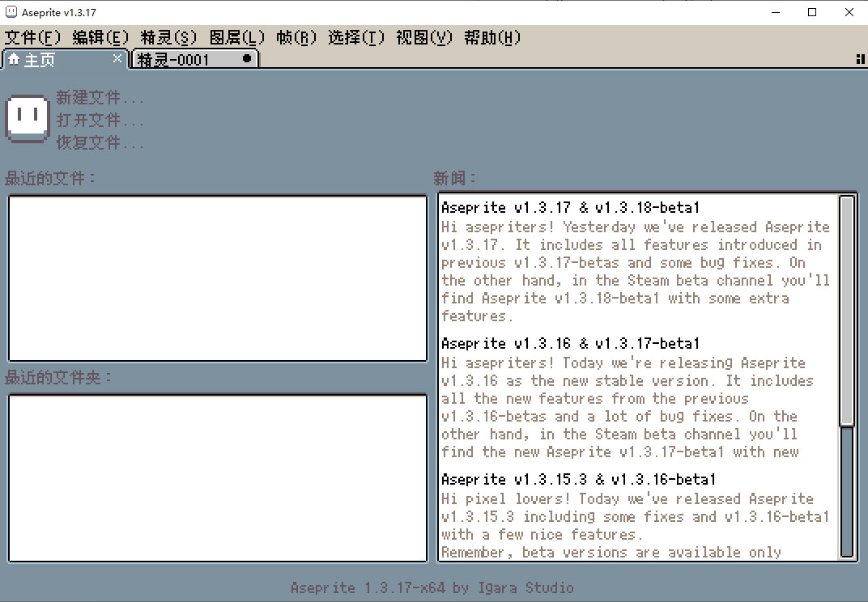Viewport: 868px width, 602px height.
Task: Open the 图层(L) menu
Action: 237,37
